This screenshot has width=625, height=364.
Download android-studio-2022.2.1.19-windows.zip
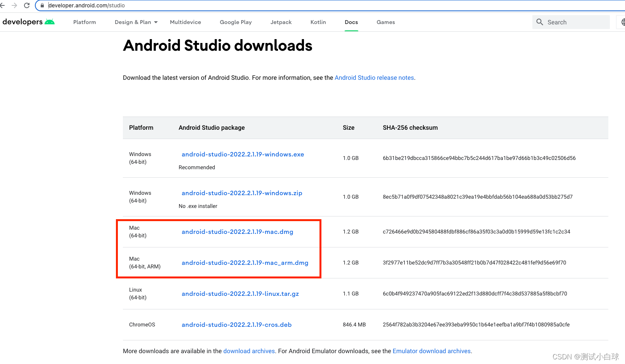point(242,193)
